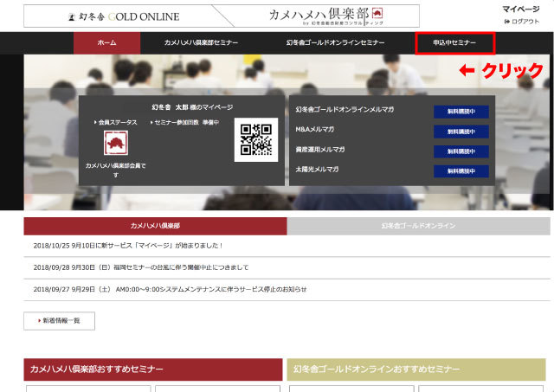
Task: Toggle 資産運用メルマガ free subscription button
Action: pos(461,151)
